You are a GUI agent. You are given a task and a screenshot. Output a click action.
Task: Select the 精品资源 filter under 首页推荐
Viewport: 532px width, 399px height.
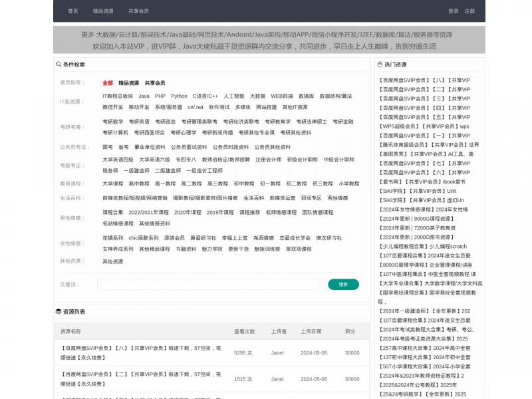point(128,82)
